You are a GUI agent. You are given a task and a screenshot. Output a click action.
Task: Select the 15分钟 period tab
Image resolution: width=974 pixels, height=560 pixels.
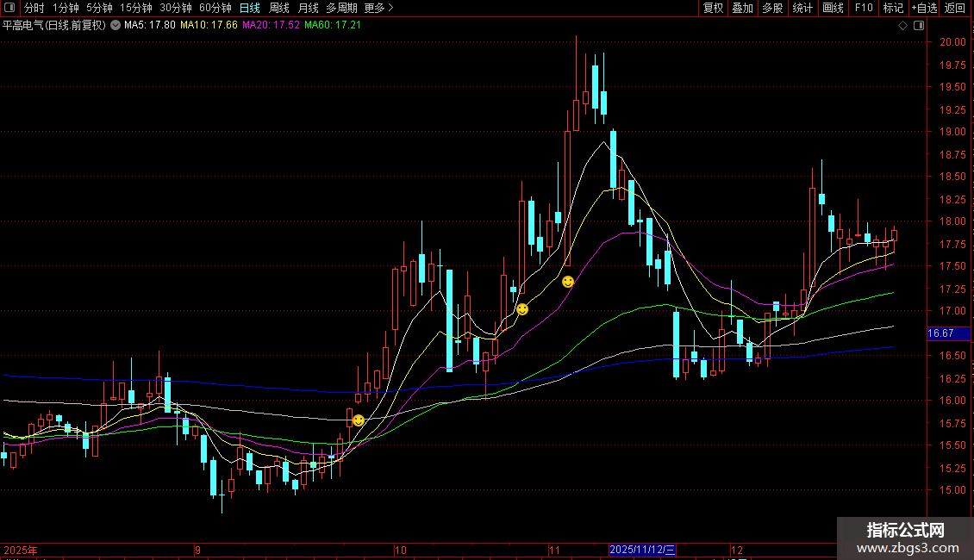point(136,8)
